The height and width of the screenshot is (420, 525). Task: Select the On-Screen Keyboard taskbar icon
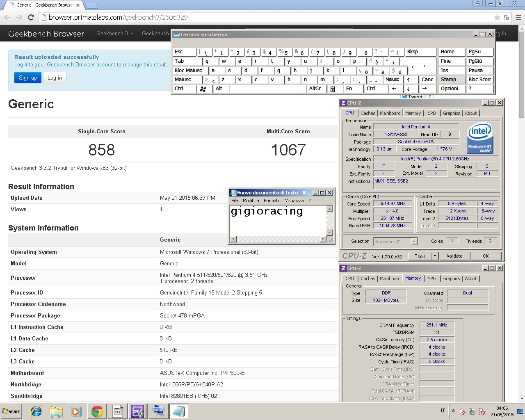[158, 411]
